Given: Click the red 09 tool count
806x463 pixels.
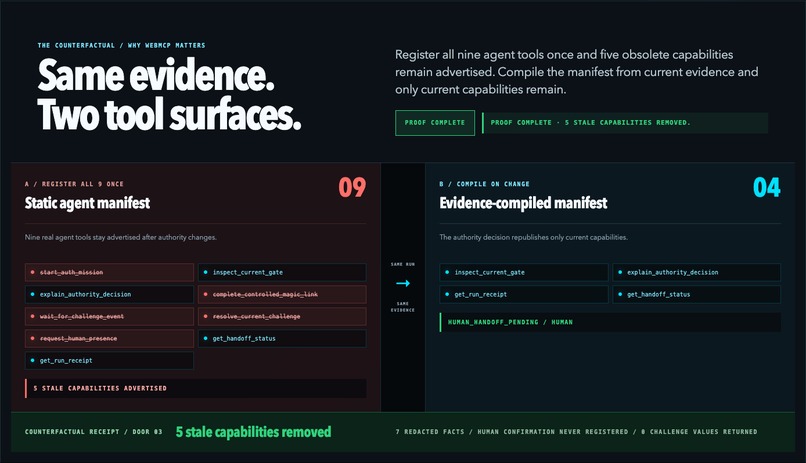Looking at the screenshot, I should [352, 188].
